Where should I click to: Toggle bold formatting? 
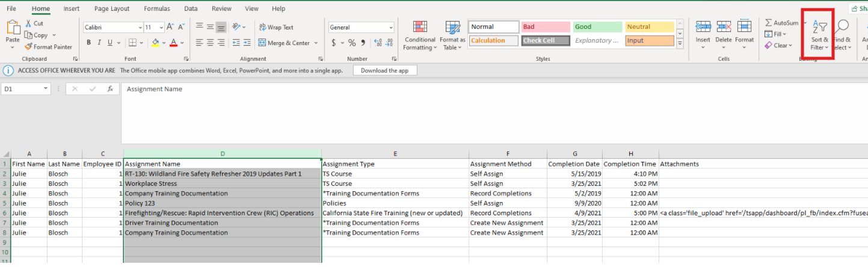pos(88,43)
